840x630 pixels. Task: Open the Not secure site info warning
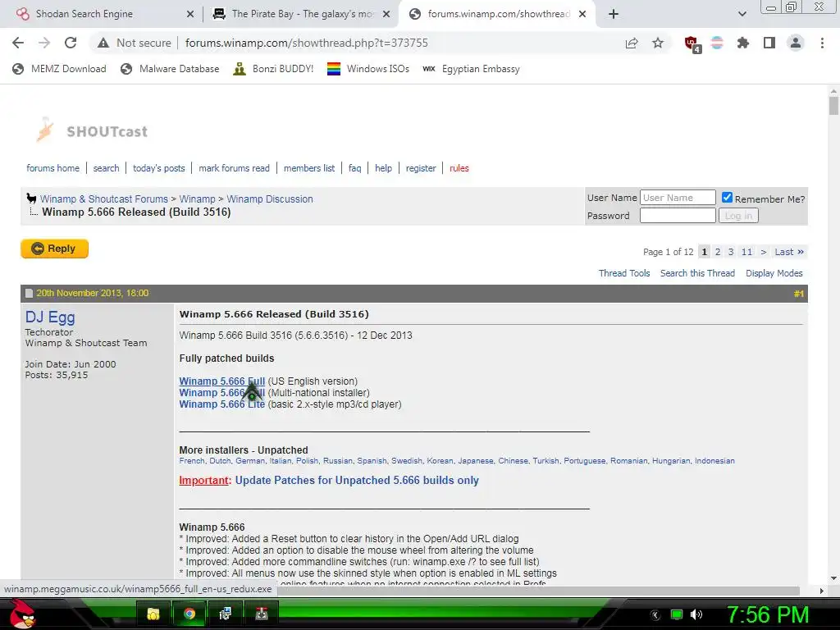[x=135, y=43]
